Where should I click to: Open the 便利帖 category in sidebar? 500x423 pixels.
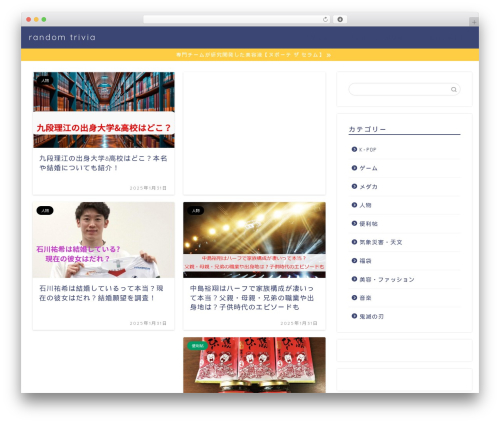coord(368,224)
